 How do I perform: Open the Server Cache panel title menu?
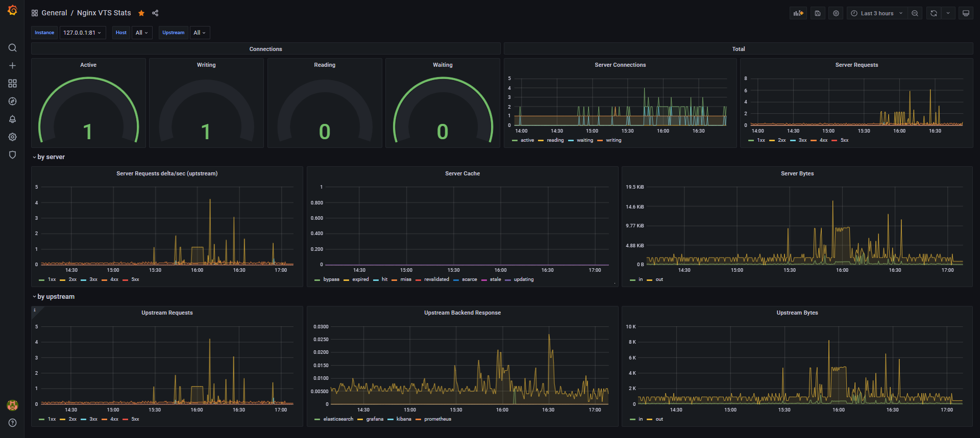(462, 173)
